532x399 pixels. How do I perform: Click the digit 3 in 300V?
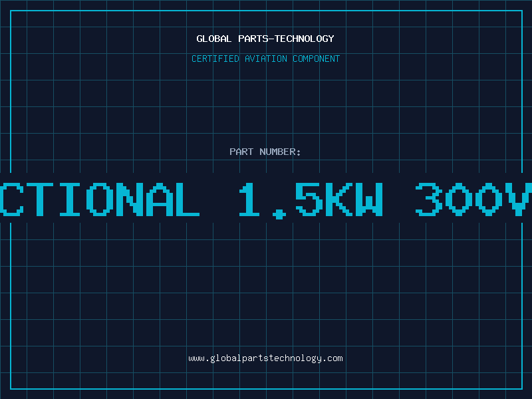pos(429,199)
